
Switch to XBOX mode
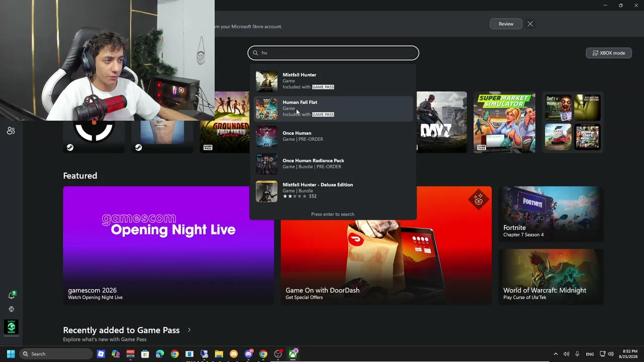(609, 53)
